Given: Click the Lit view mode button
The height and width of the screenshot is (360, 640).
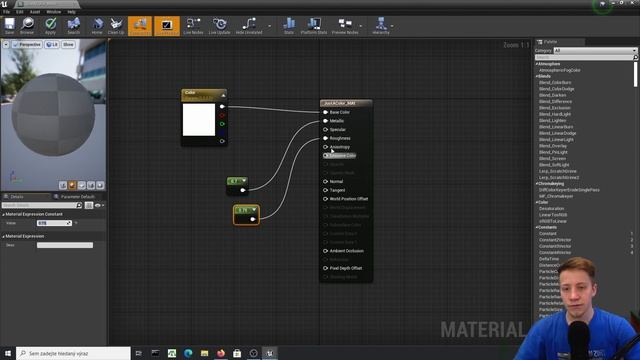Looking at the screenshot, I should click(52, 44).
